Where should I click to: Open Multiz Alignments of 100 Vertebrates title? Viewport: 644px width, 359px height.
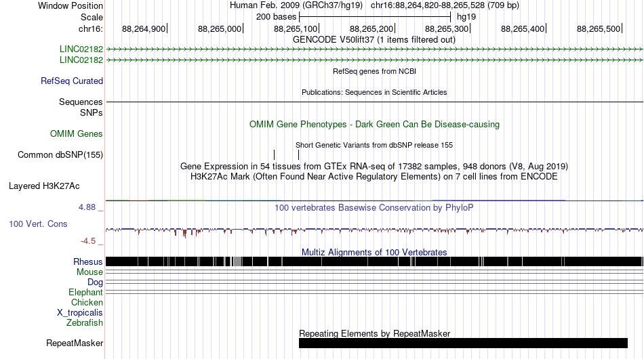374,252
